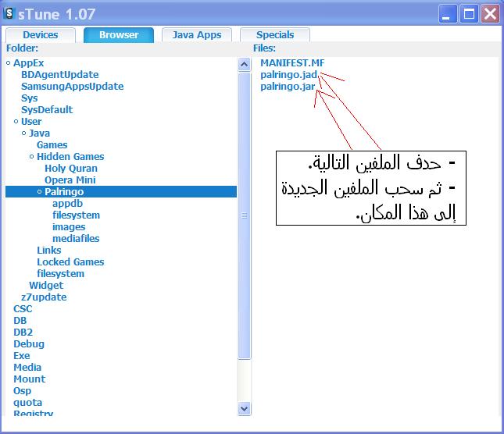Minimize the sTune window
Viewport: 504px width, 434px height.
(448, 14)
